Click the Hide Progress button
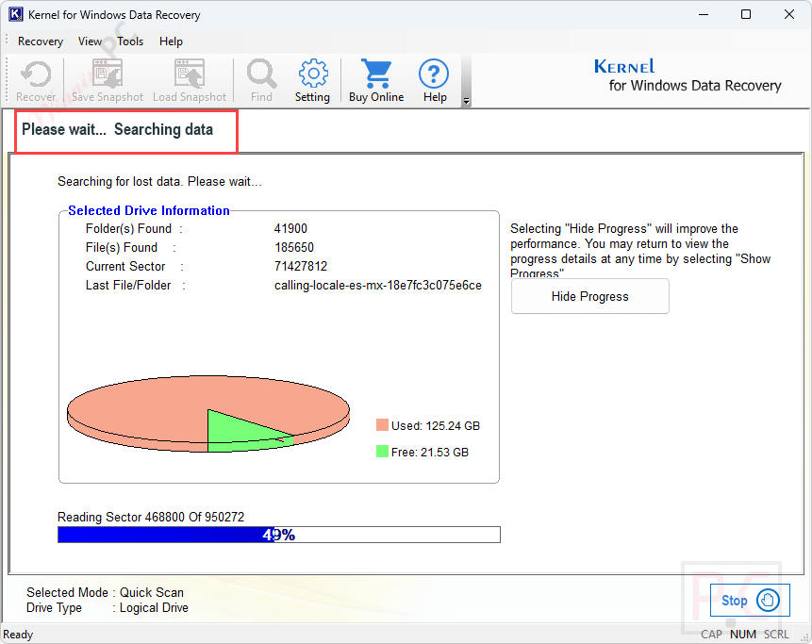 (589, 296)
